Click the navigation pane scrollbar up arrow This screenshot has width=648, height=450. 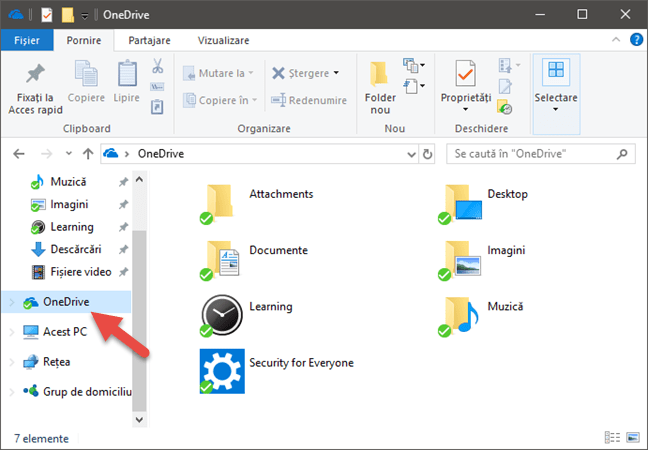pyautogui.click(x=139, y=179)
